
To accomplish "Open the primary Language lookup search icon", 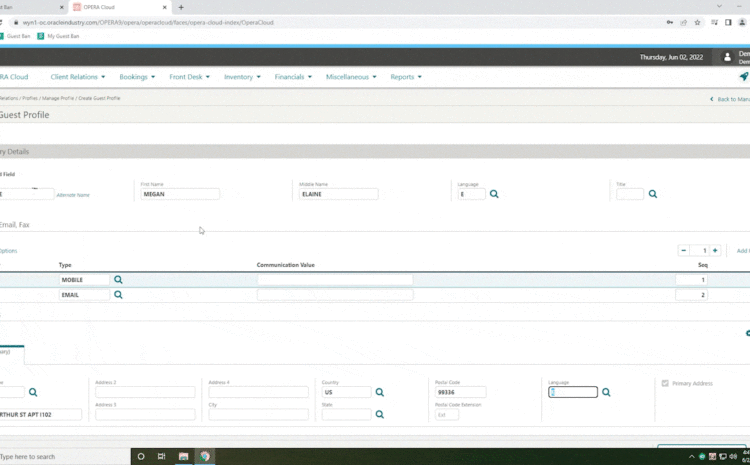I will [x=494, y=194].
